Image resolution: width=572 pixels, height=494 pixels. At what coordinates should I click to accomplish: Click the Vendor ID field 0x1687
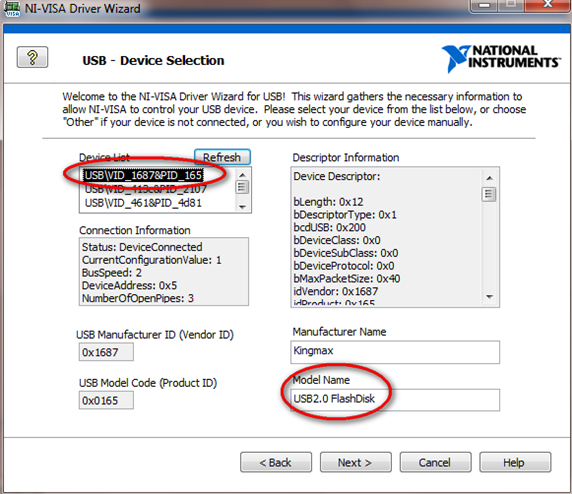coord(106,352)
